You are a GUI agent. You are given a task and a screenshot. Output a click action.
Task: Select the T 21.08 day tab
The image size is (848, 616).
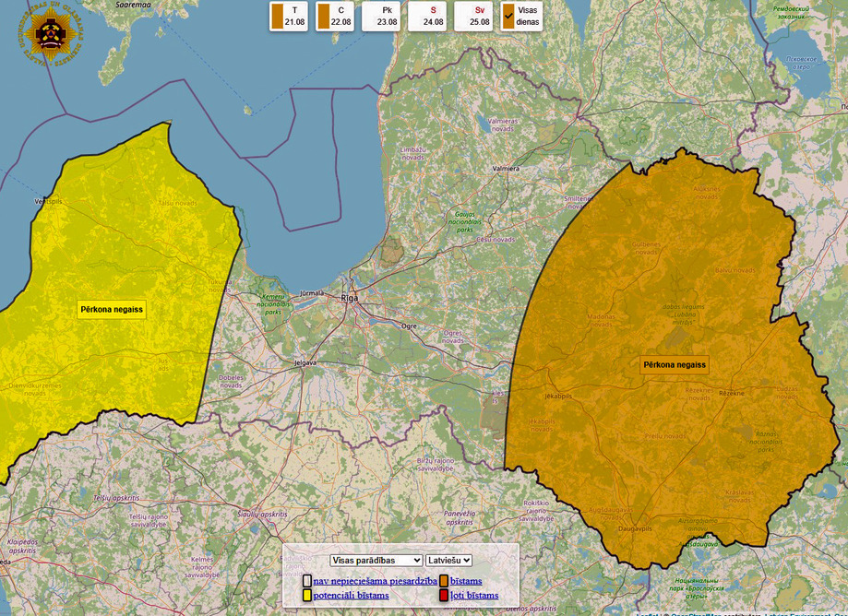point(288,17)
